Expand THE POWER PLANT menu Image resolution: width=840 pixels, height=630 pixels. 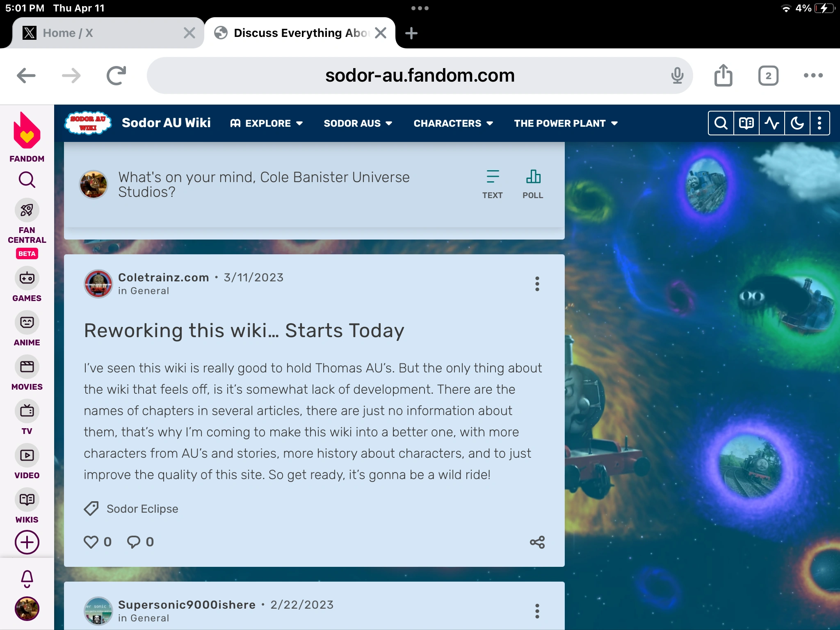[x=565, y=123]
